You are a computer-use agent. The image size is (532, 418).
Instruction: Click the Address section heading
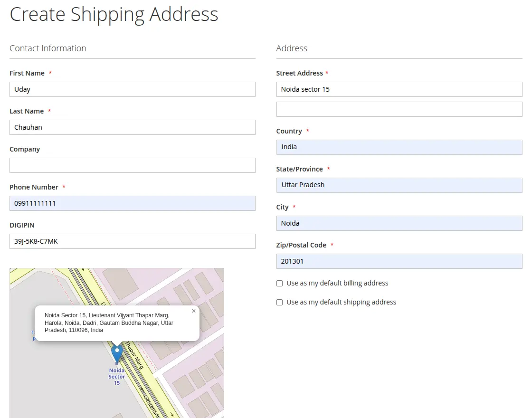coord(292,48)
